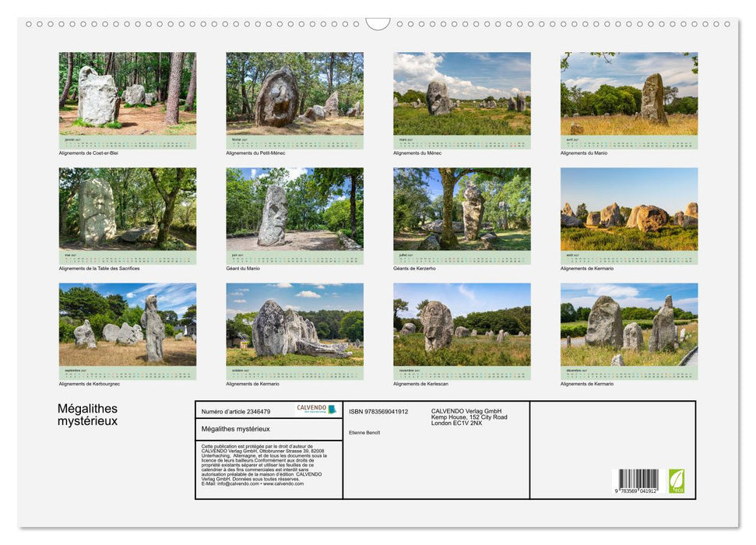The width and height of the screenshot is (756, 545).
Task: Click the boxed 'Mégalithes mystérieux' title cell
Action: pos(269,429)
